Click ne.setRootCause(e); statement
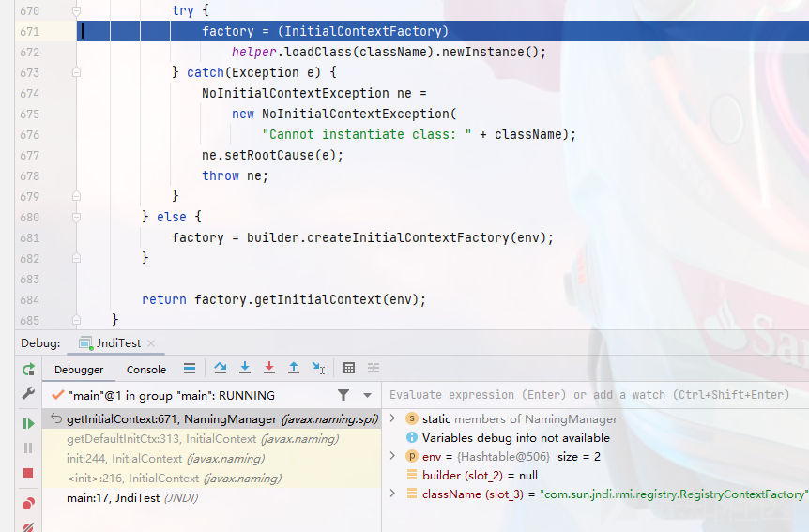This screenshot has width=809, height=532. [x=272, y=156]
